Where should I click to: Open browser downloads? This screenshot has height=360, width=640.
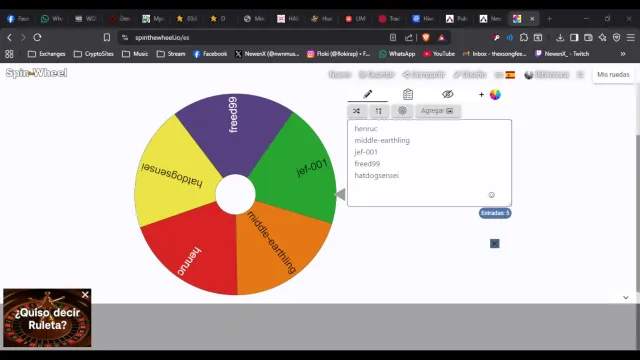(x=560, y=38)
